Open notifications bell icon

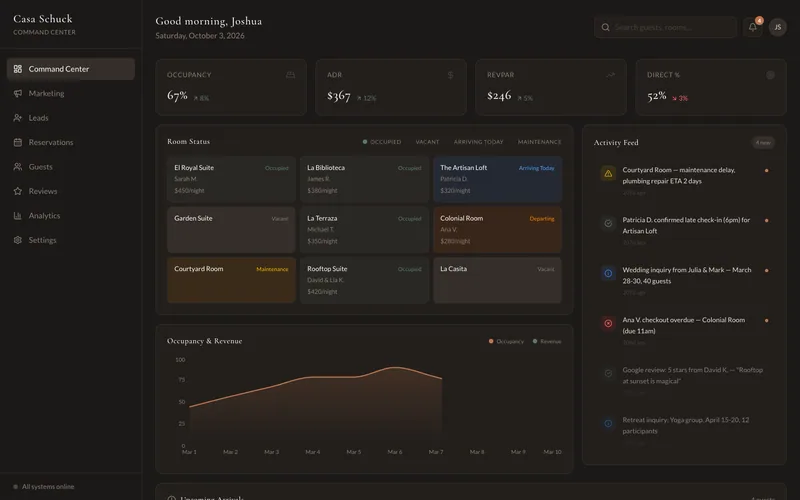[753, 27]
